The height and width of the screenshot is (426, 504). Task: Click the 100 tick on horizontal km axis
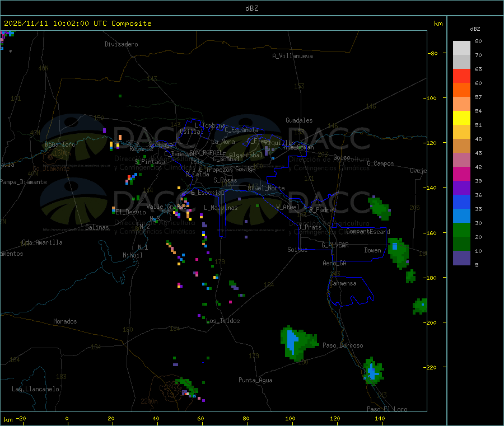click(x=290, y=418)
